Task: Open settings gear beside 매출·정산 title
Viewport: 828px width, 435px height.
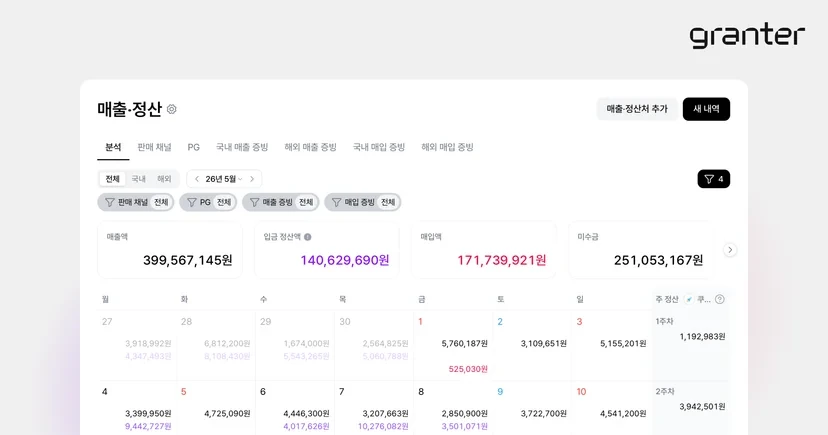Action: (x=172, y=109)
